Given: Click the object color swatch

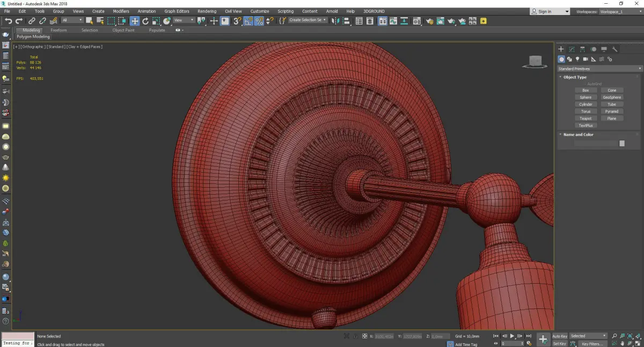Looking at the screenshot, I should [622, 143].
